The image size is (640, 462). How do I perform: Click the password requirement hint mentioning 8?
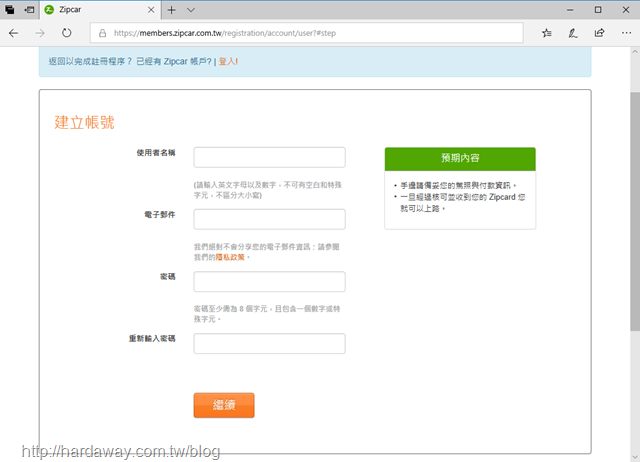267,313
